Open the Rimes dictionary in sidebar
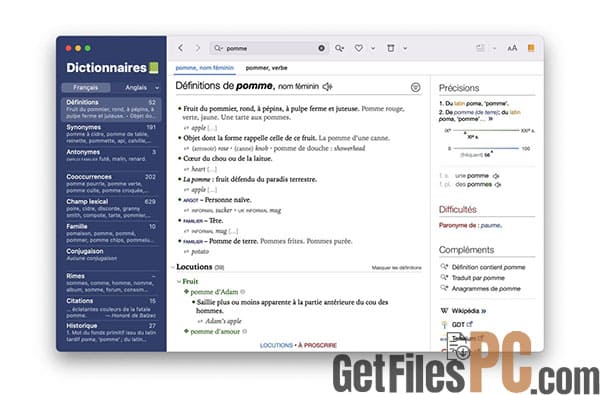This screenshot has width=600, height=395. [x=111, y=282]
